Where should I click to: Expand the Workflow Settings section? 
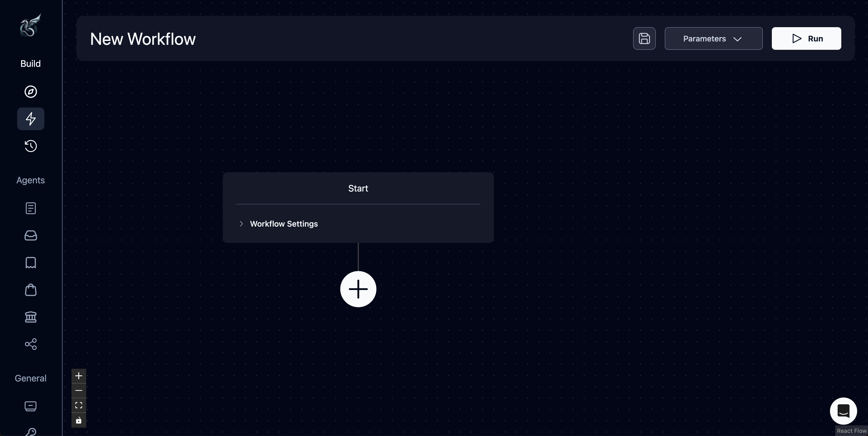[283, 224]
